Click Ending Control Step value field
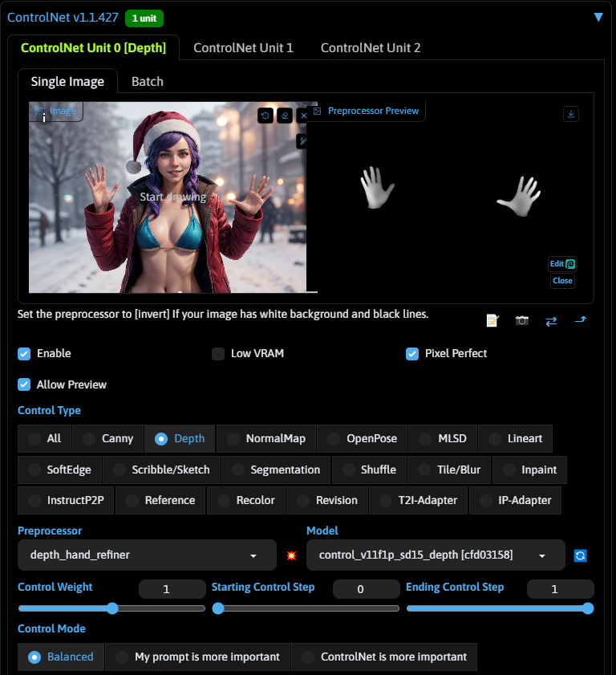616x675 pixels. [561, 589]
